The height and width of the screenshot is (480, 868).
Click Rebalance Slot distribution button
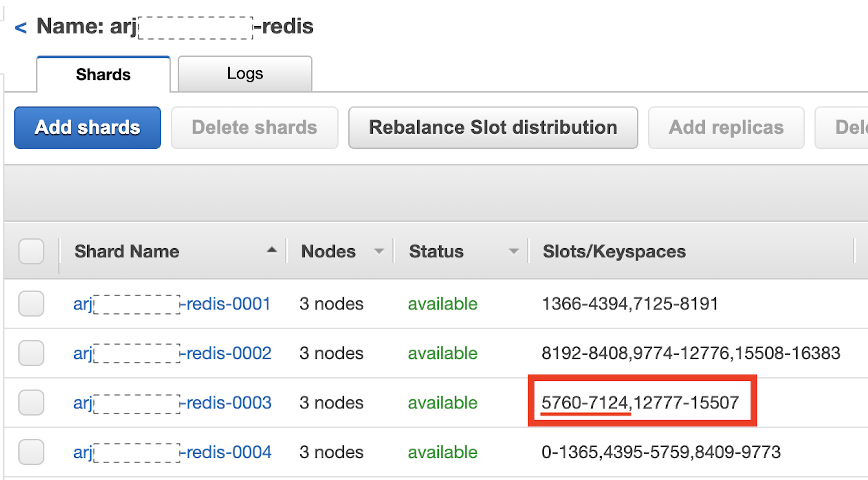tap(493, 128)
